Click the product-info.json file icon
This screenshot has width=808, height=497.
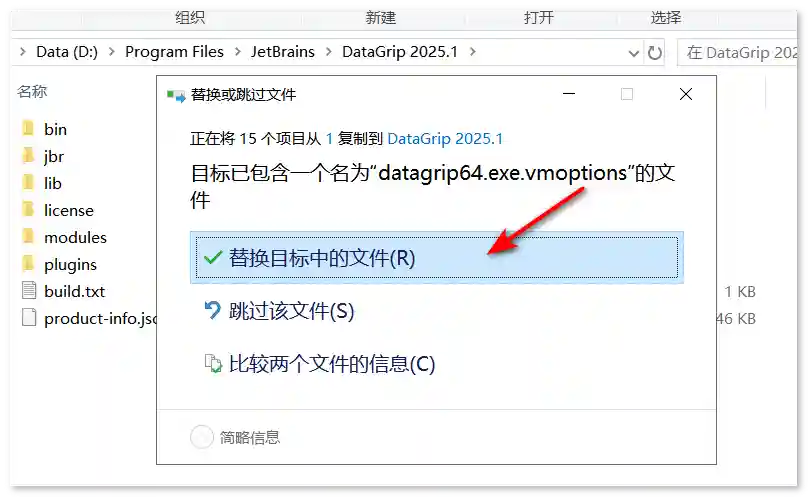pyautogui.click(x=29, y=318)
